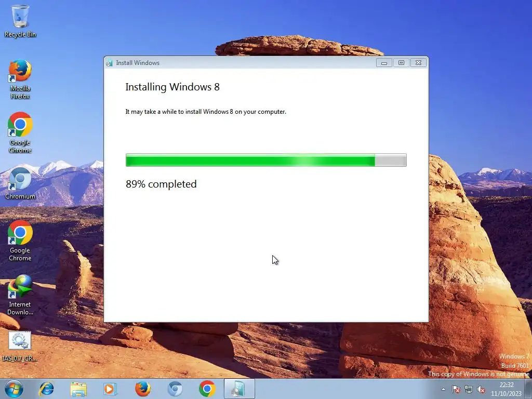Screen dimensions: 532x399
Task: Select the upper Google Chrome desktop shortcut
Action: point(20,132)
